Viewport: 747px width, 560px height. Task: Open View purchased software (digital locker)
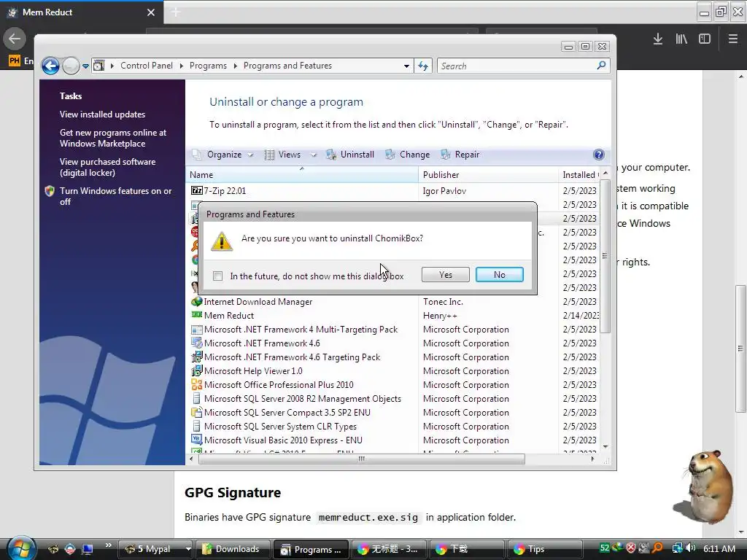[107, 167]
